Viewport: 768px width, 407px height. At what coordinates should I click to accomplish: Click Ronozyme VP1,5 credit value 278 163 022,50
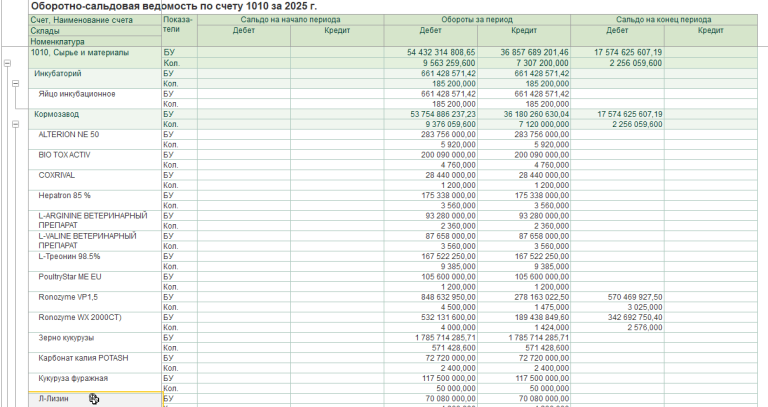click(542, 297)
